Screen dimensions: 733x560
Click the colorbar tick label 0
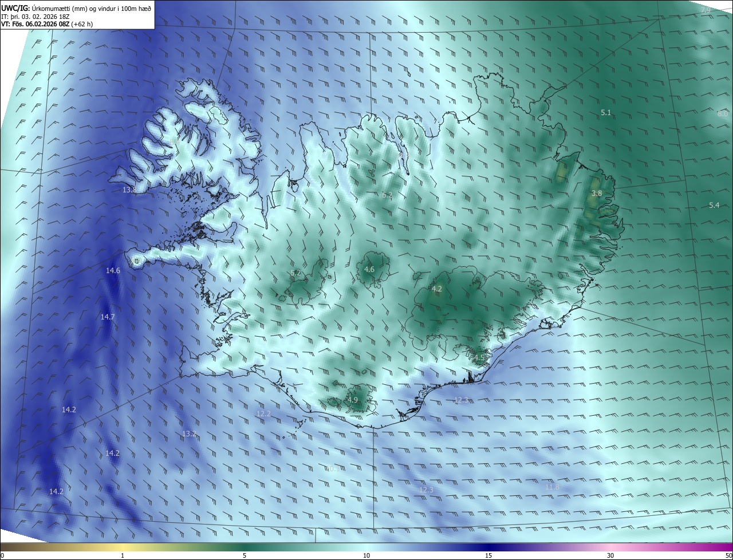tap(2, 556)
